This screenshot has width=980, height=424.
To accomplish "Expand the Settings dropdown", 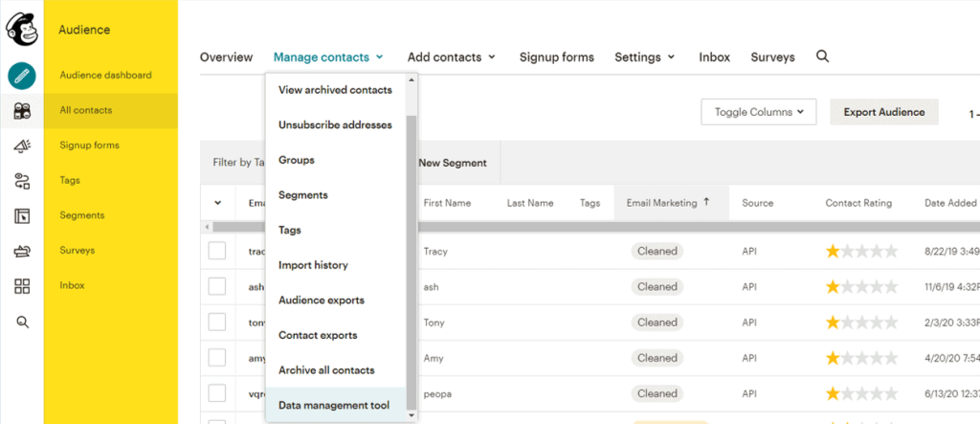I will click(x=644, y=56).
